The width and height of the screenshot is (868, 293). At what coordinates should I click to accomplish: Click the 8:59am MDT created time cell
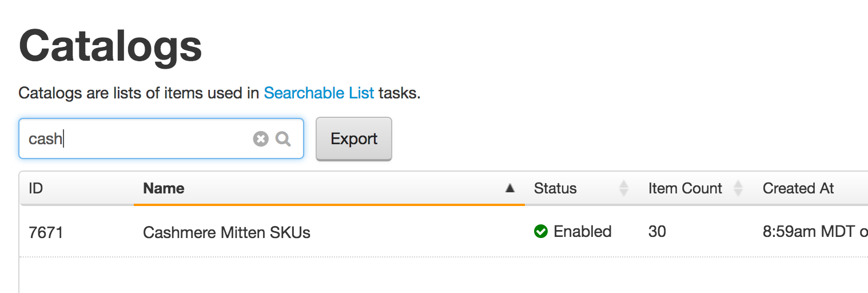pyautogui.click(x=815, y=232)
